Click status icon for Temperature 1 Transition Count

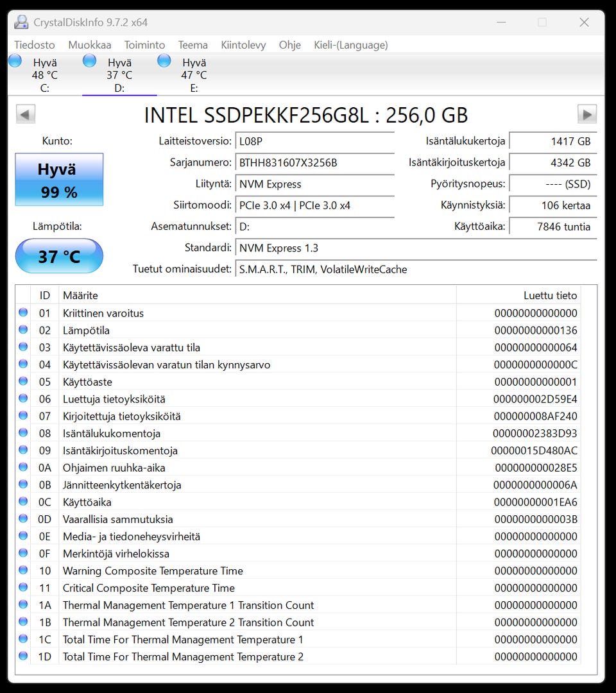tap(23, 604)
